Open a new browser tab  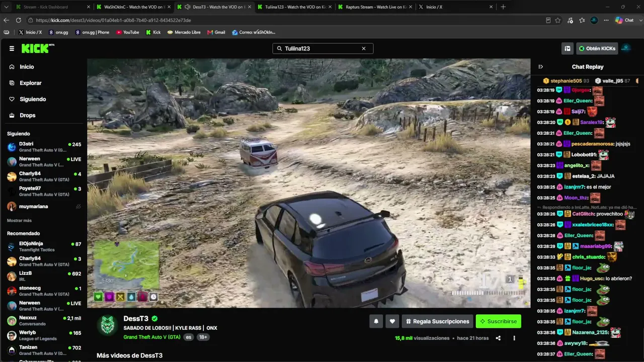pyautogui.click(x=503, y=7)
